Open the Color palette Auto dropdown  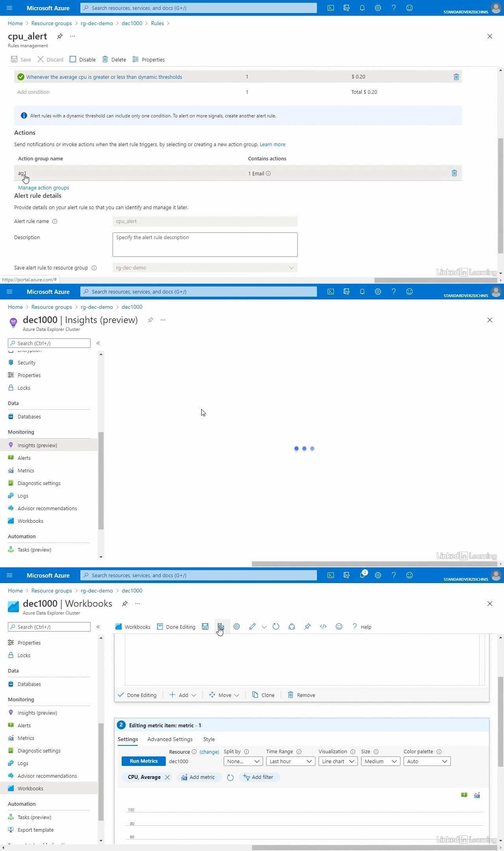click(427, 761)
